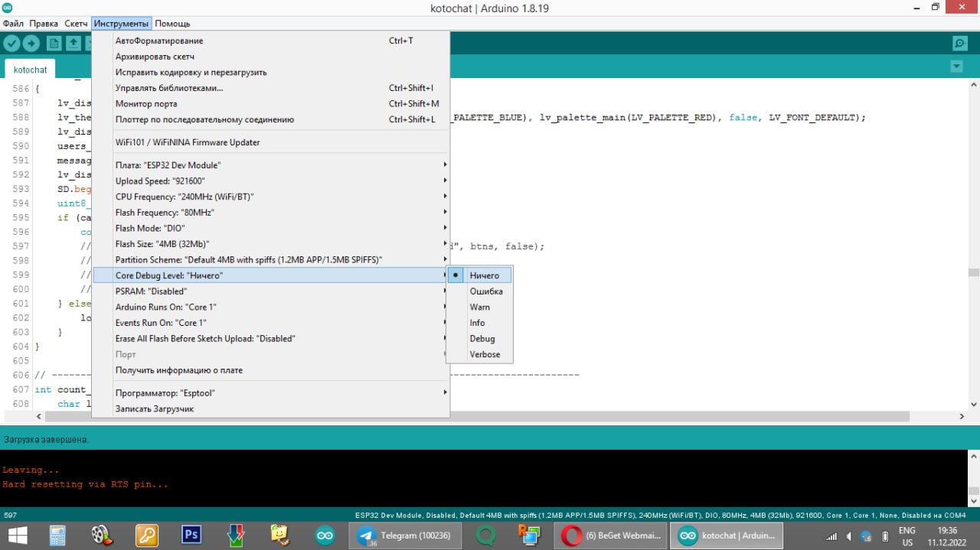Select Verbose debug level option
The width and height of the screenshot is (980, 550).
point(480,354)
